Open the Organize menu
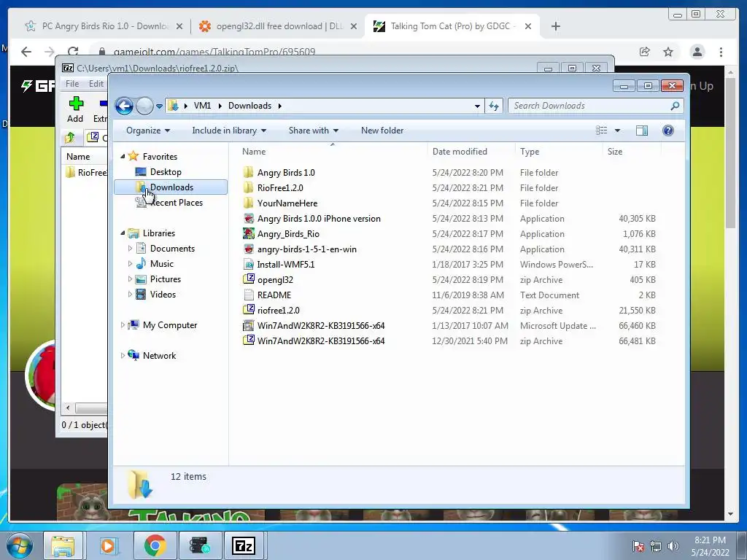 click(x=147, y=131)
